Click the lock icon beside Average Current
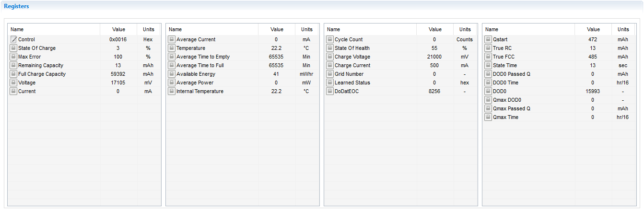This screenshot has width=644, height=213. 172,39
